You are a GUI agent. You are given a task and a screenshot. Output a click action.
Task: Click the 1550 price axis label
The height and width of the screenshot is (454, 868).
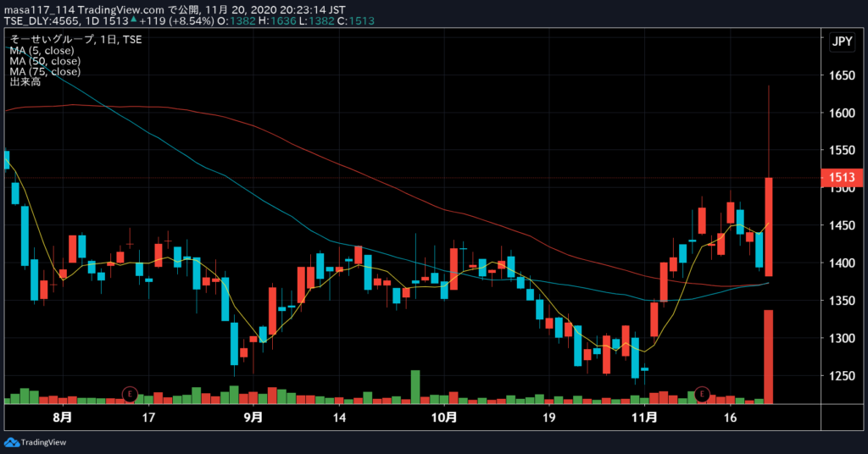click(x=842, y=151)
